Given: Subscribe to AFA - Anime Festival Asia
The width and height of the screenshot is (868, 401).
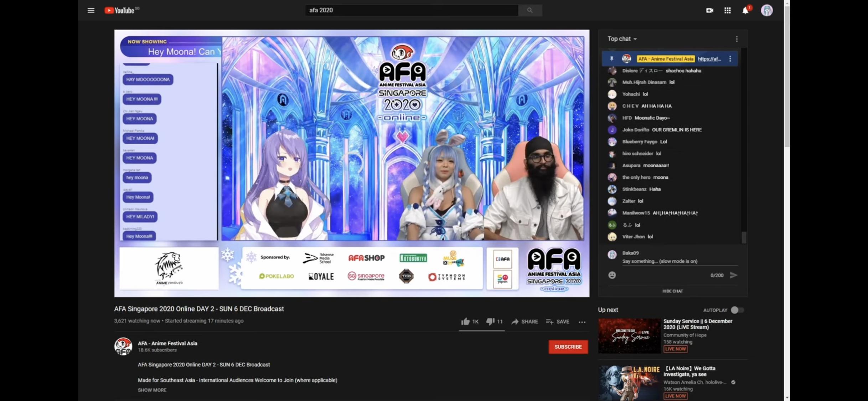Looking at the screenshot, I should click(568, 347).
